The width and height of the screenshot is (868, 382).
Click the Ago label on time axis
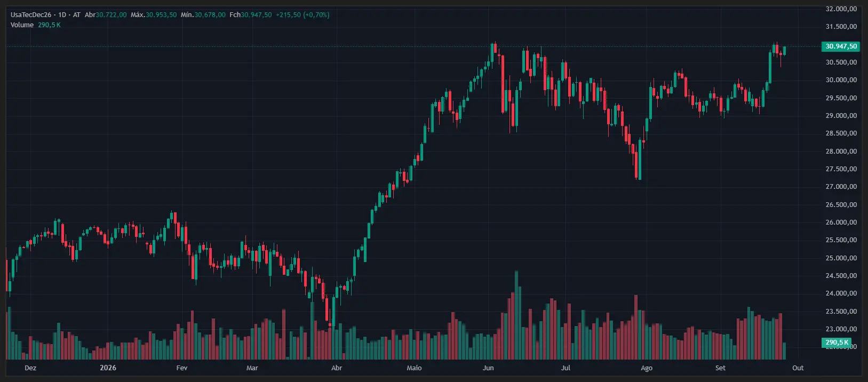click(x=647, y=368)
